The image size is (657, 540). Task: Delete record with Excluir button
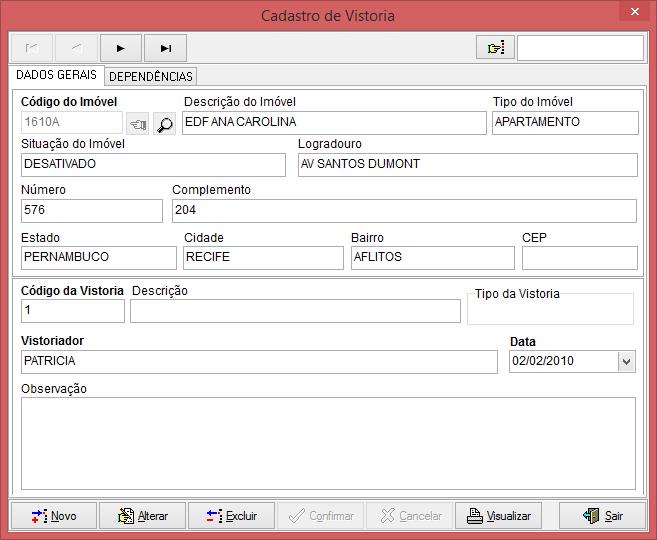231,516
